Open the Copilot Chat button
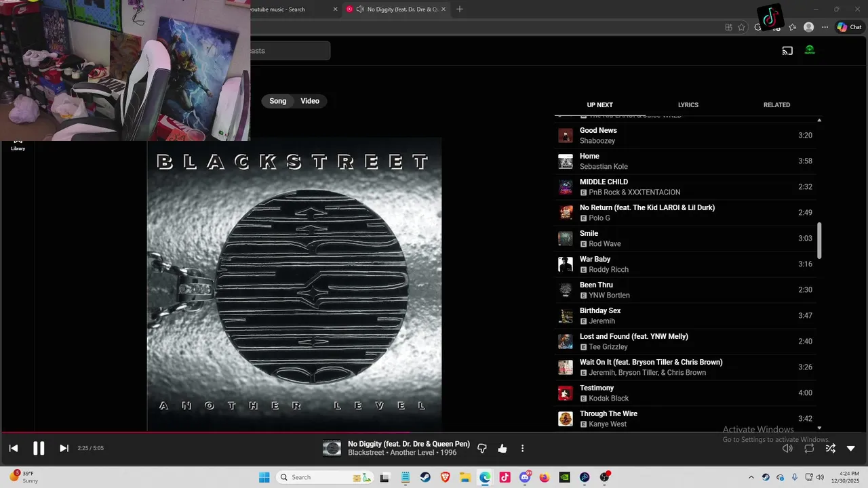868x488 pixels. click(848, 27)
